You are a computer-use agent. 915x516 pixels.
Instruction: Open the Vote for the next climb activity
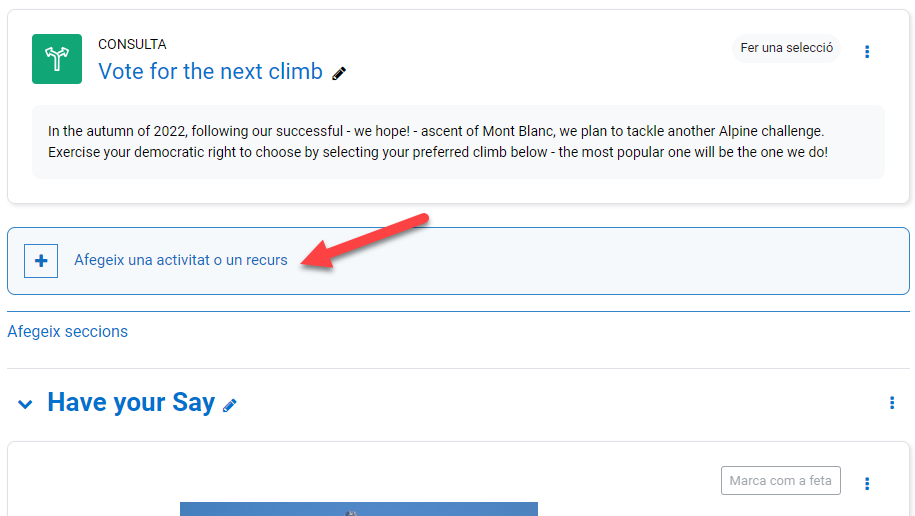pos(210,72)
